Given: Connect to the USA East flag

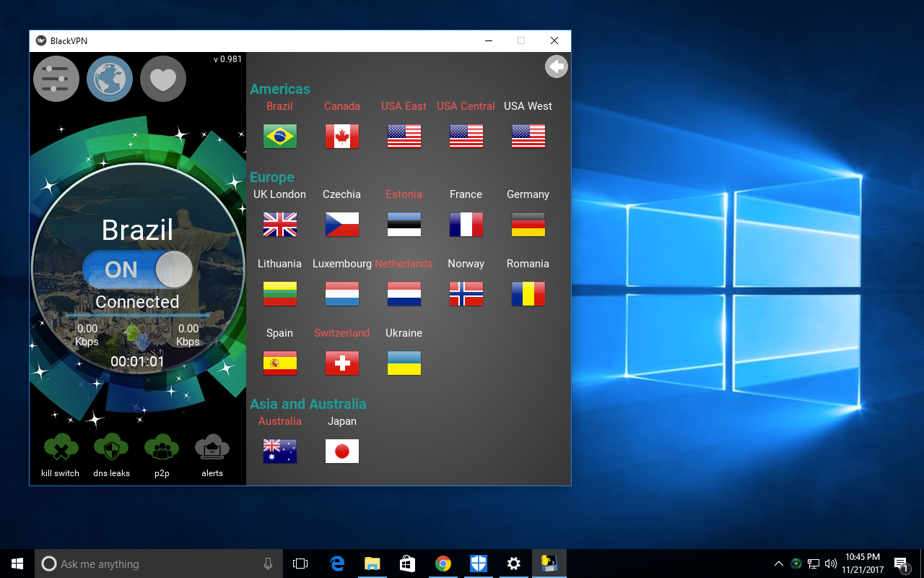Looking at the screenshot, I should 404,136.
